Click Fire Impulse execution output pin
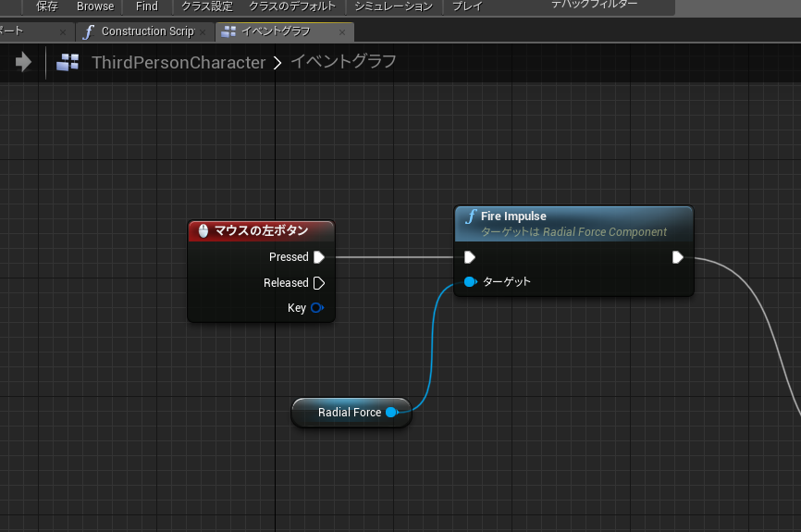 click(678, 257)
